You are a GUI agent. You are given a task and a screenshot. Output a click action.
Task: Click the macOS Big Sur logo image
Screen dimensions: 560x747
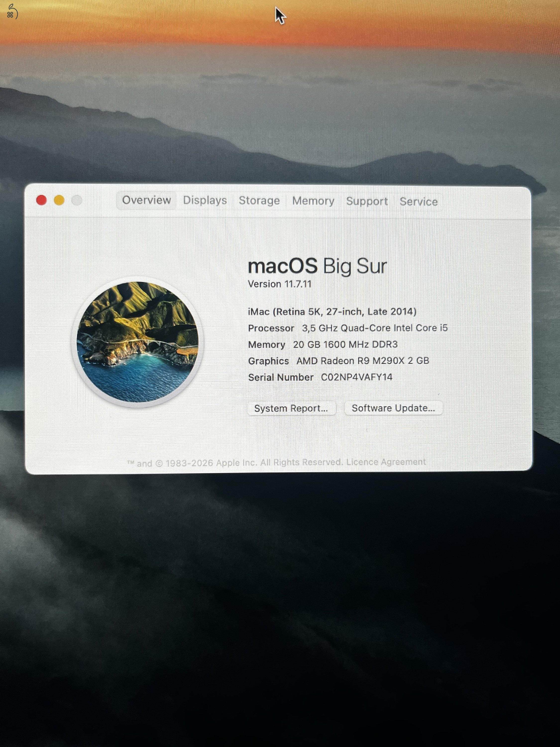[x=137, y=342]
